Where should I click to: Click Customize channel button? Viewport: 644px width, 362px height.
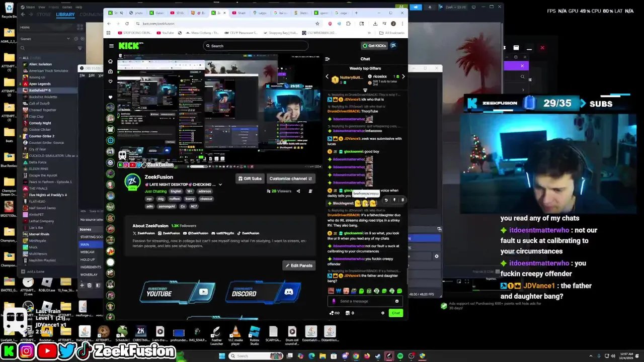click(x=290, y=178)
